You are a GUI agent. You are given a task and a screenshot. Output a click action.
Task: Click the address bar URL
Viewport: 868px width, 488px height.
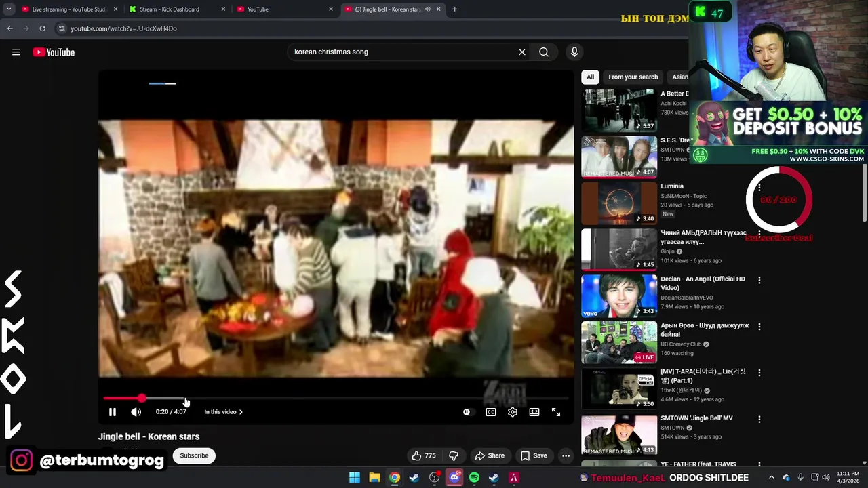click(x=124, y=28)
